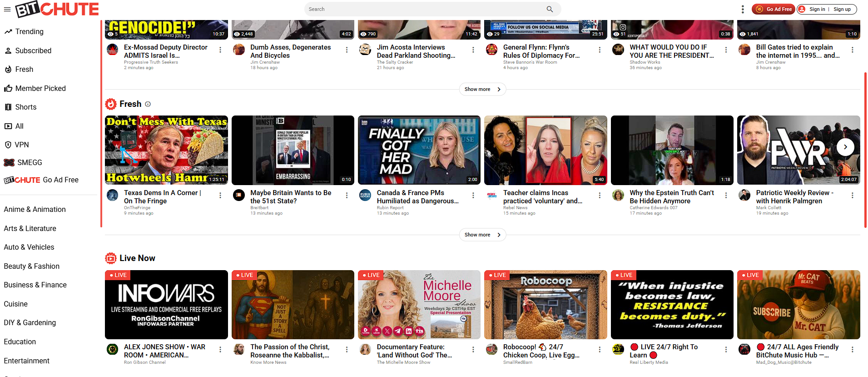Open the hamburger navigation menu
Screen dimensions: 868x377
[7, 9]
